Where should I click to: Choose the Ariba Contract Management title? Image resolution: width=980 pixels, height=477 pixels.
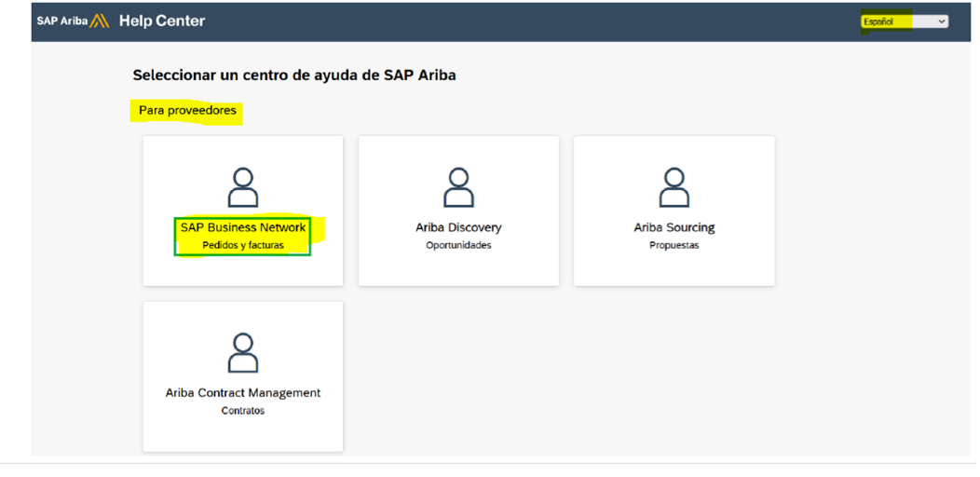point(243,393)
